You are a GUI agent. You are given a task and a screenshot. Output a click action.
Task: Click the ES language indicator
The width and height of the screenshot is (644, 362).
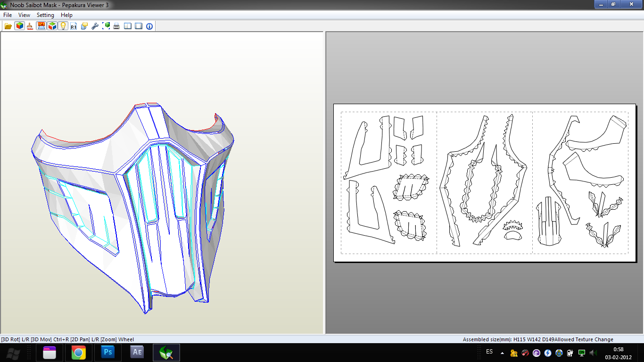[x=489, y=352]
